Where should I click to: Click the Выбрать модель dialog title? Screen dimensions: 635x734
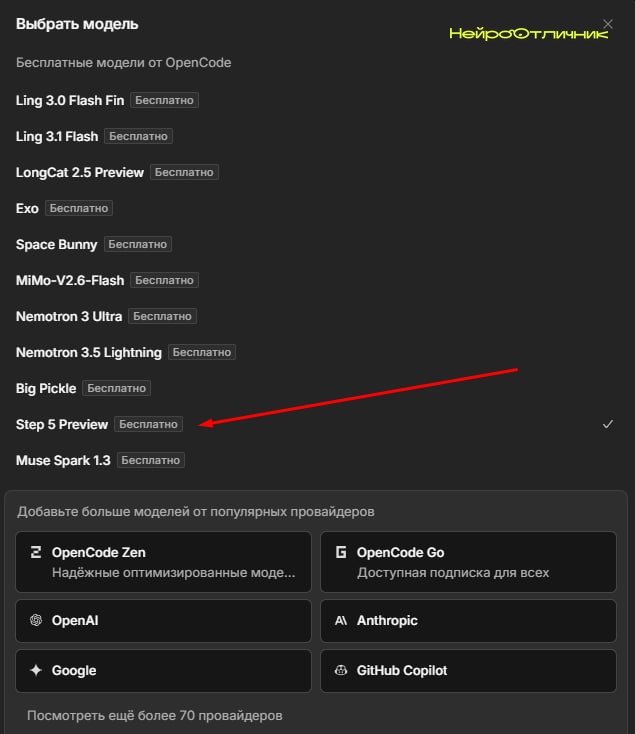coord(77,24)
